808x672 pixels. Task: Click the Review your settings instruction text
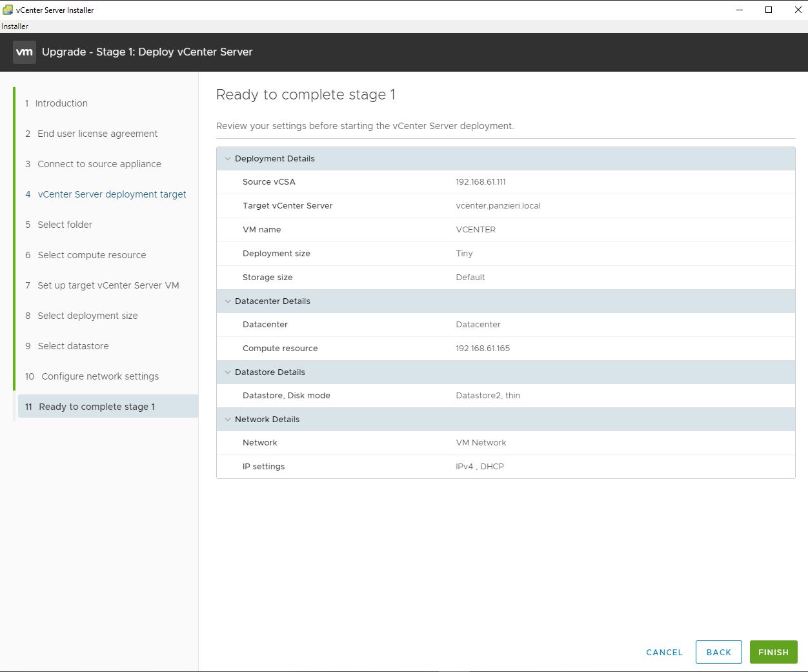click(x=365, y=126)
